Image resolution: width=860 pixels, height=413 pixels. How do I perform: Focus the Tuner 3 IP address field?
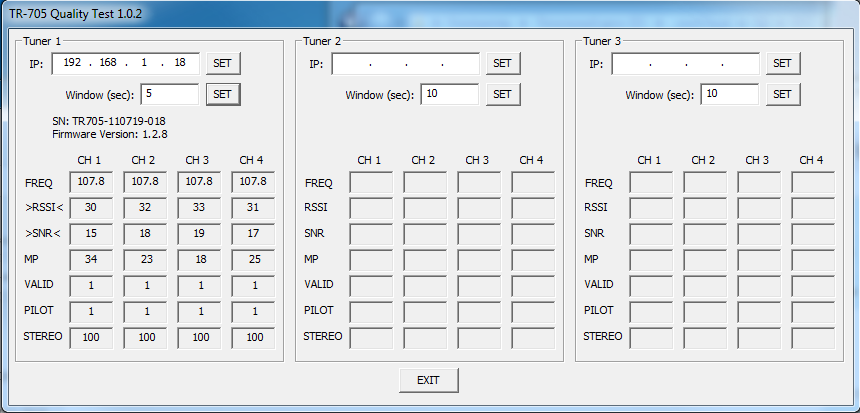pyautogui.click(x=686, y=63)
